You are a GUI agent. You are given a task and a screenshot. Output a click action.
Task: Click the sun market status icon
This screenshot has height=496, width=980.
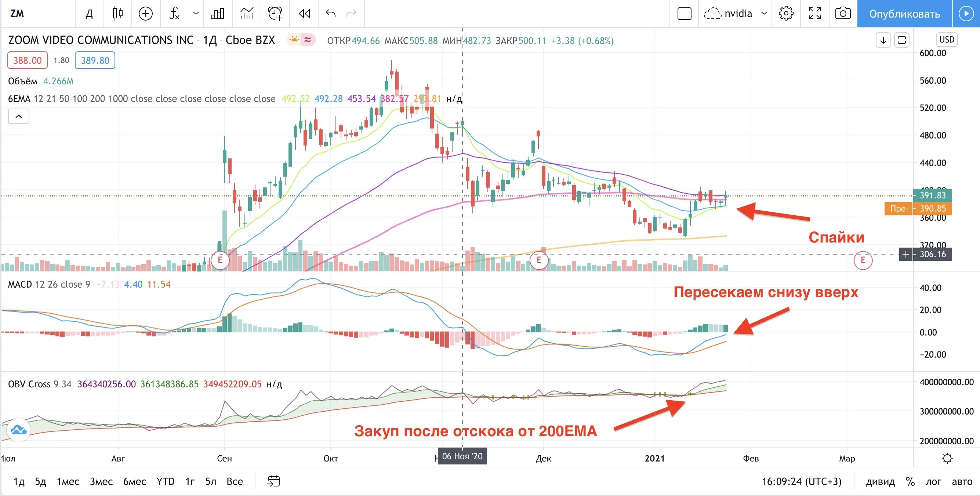[x=294, y=40]
